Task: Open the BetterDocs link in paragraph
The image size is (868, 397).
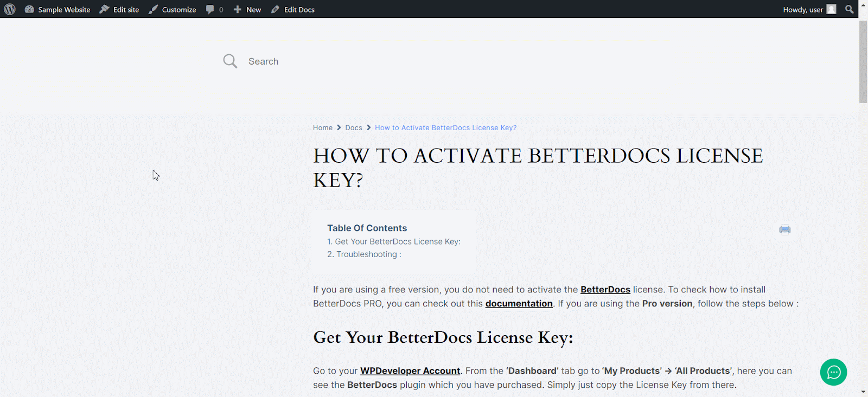Action: coord(605,290)
